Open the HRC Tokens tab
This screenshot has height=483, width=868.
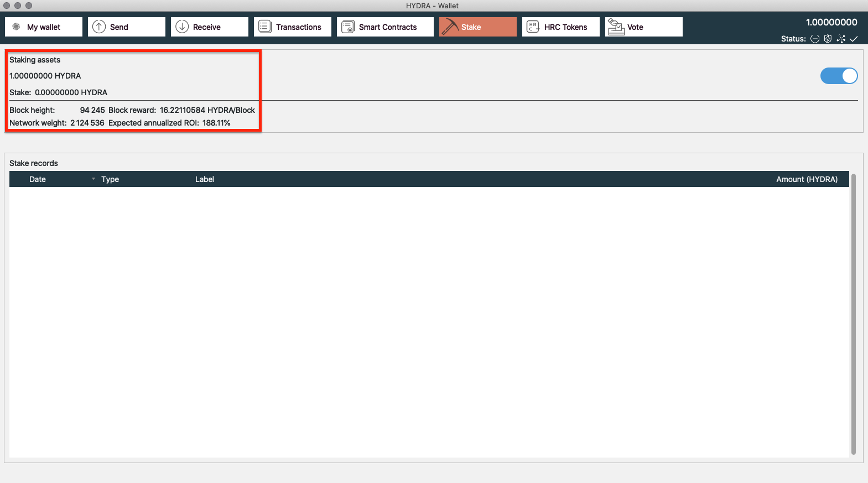(x=561, y=27)
